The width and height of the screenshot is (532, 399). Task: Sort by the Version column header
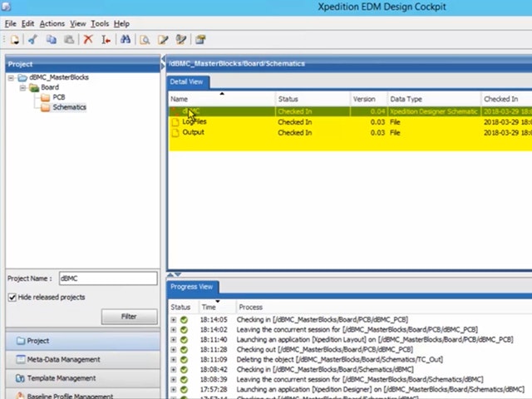click(368, 99)
